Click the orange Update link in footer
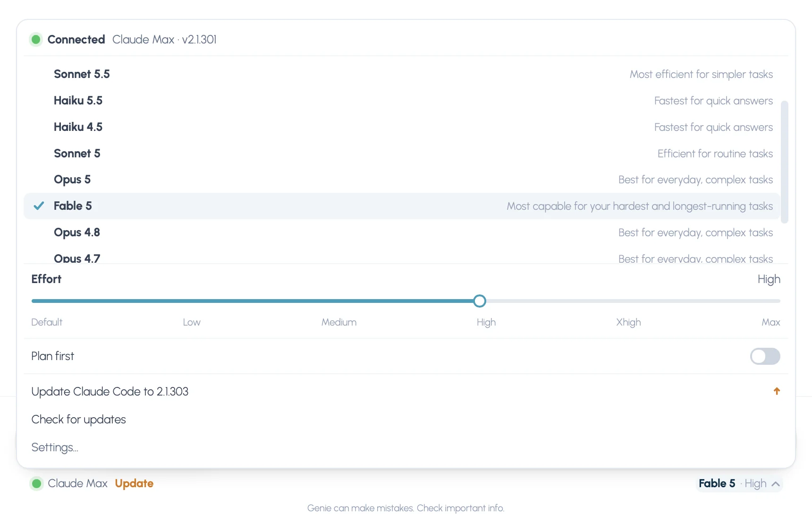This screenshot has height=516, width=812. tap(134, 483)
